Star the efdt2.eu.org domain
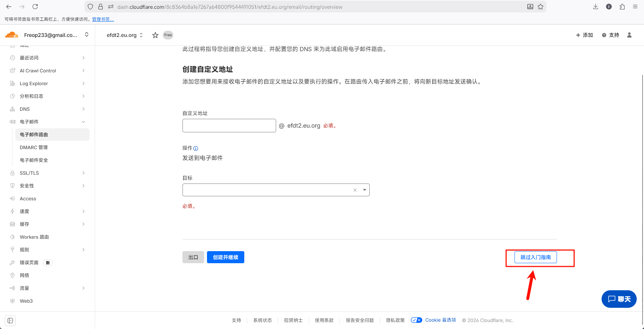644x329 pixels. point(155,35)
